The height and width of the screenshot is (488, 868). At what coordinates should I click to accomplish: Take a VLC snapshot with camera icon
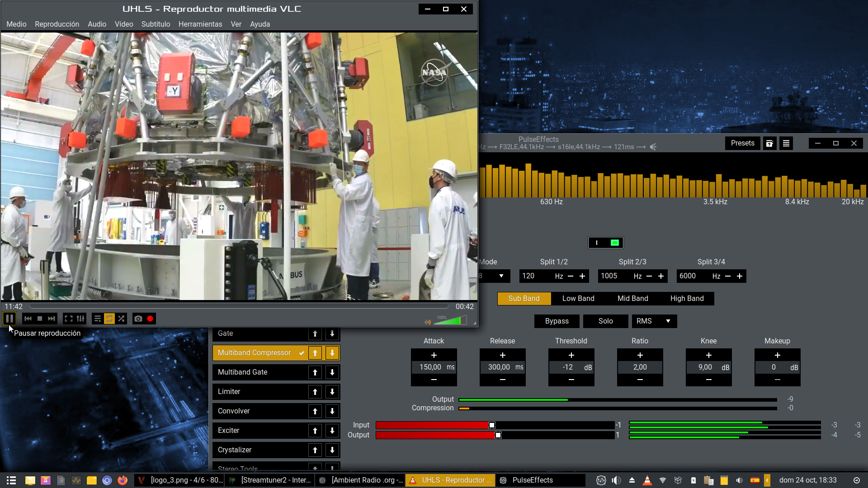click(138, 319)
